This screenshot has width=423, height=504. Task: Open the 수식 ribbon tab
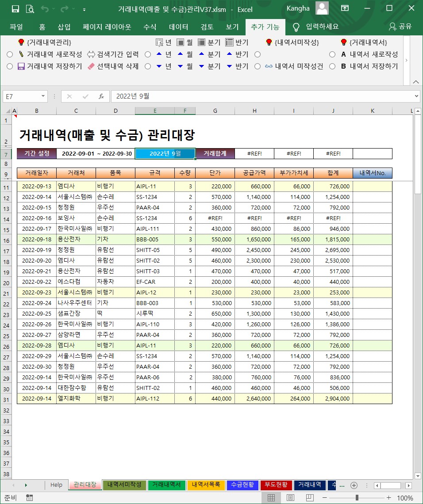pyautogui.click(x=150, y=27)
